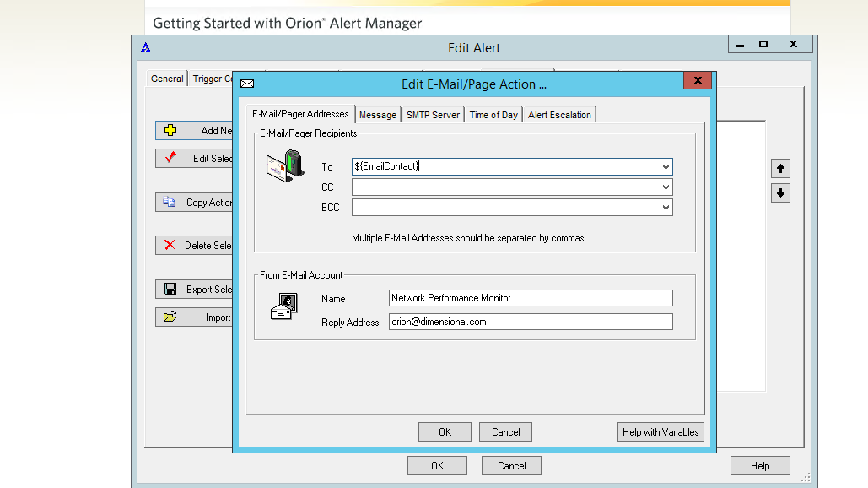Screen dimensions: 868x488
Task: Click the mail and pager recipients icon
Action: (x=285, y=165)
